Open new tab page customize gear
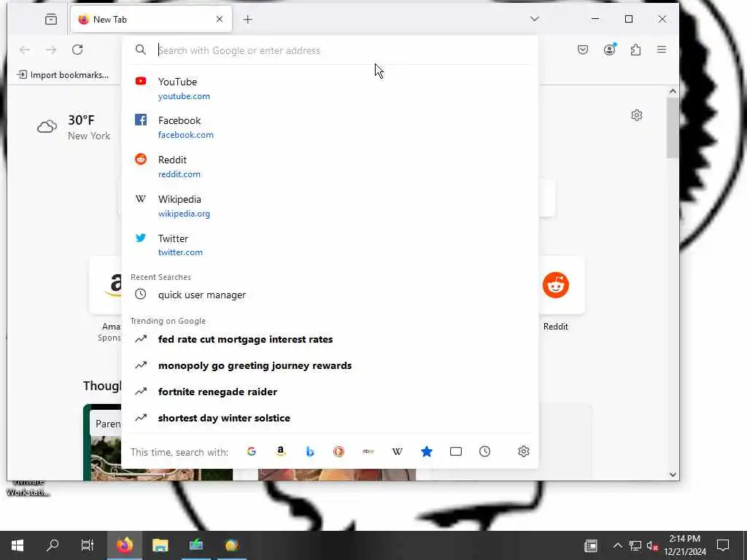 [x=636, y=115]
